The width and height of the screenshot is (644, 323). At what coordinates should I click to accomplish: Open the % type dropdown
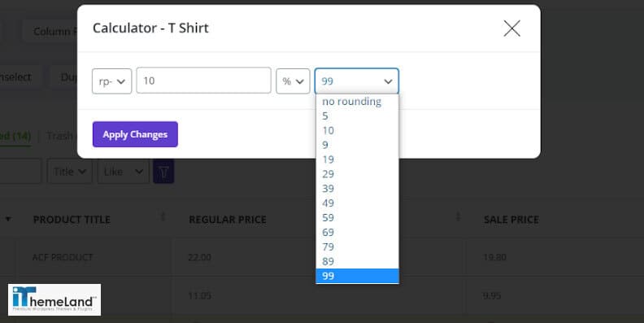tap(293, 81)
